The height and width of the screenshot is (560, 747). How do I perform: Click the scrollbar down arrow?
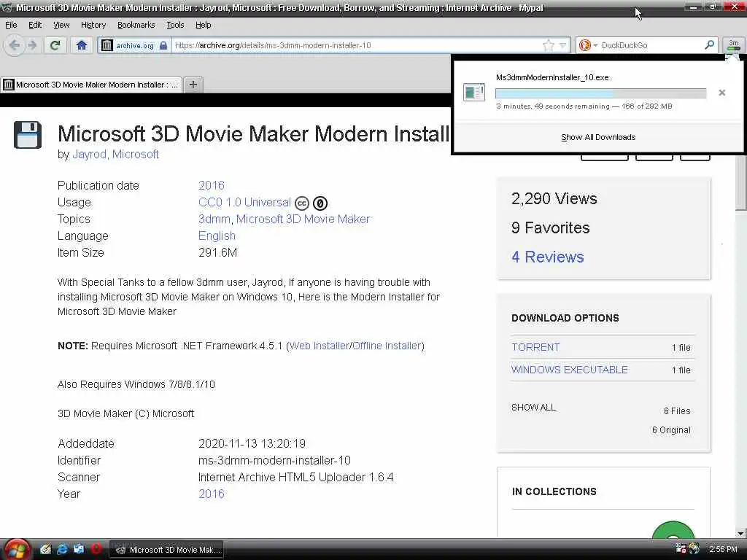(741, 533)
